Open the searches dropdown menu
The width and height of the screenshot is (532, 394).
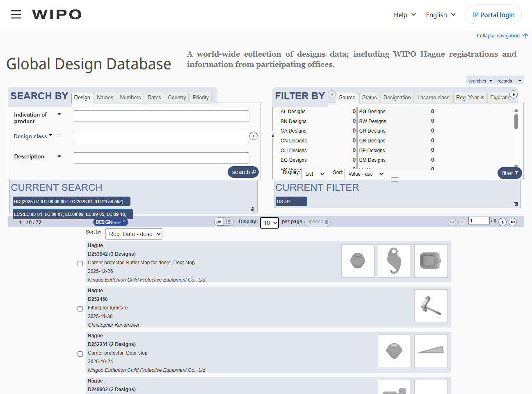pos(480,81)
